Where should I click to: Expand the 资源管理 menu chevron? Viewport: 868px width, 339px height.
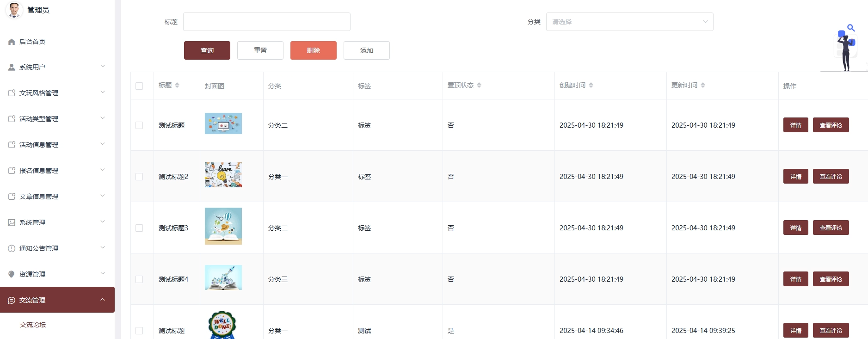coord(103,273)
